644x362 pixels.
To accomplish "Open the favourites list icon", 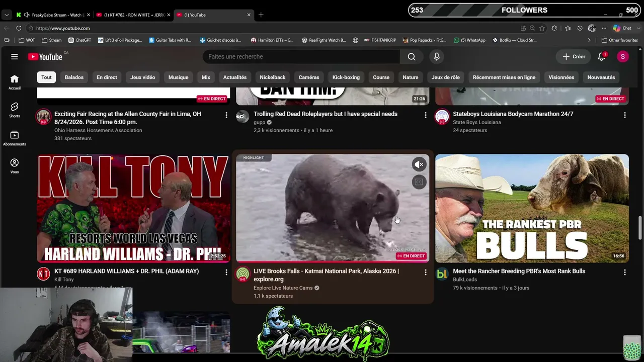I will pyautogui.click(x=568, y=28).
